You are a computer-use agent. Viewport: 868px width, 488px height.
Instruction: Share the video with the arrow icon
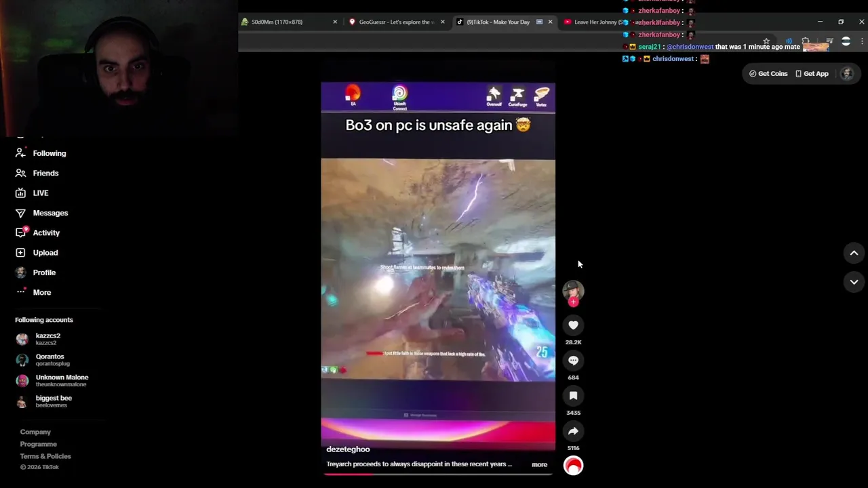(x=573, y=431)
